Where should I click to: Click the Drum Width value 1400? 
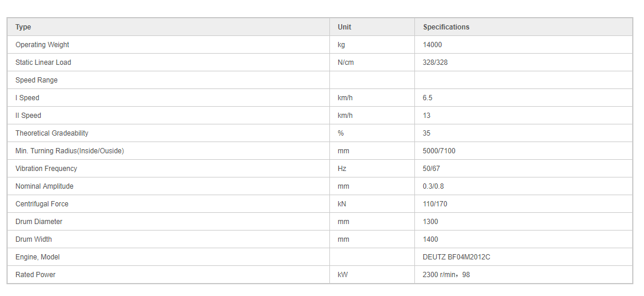430,239
